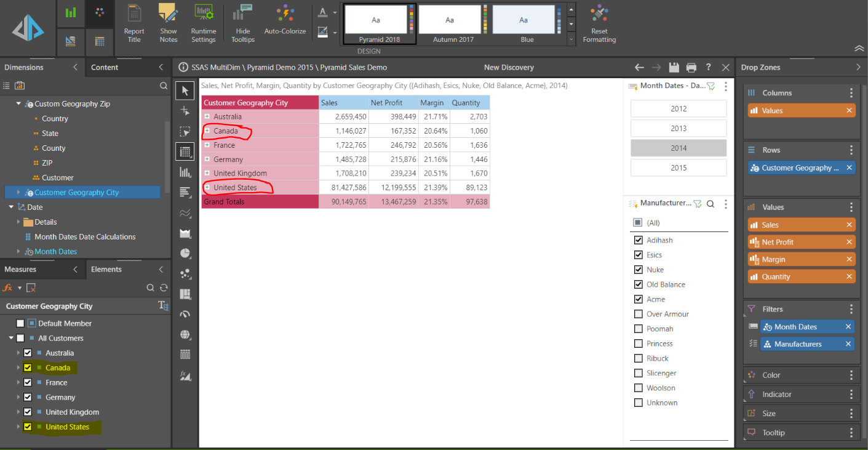Select year 2015 in Month Dates slicer
The height and width of the screenshot is (450, 868).
pos(679,167)
